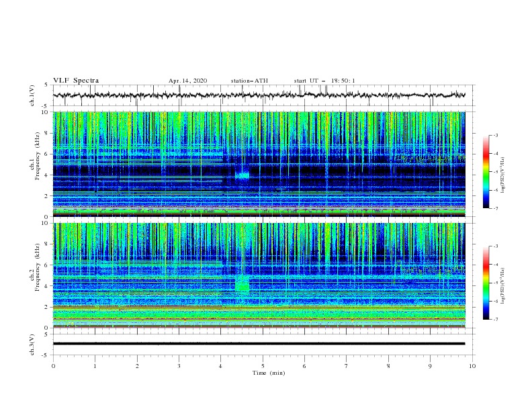Click the ch.1 color bar's log(PSD) label

pyautogui.click(x=503, y=175)
